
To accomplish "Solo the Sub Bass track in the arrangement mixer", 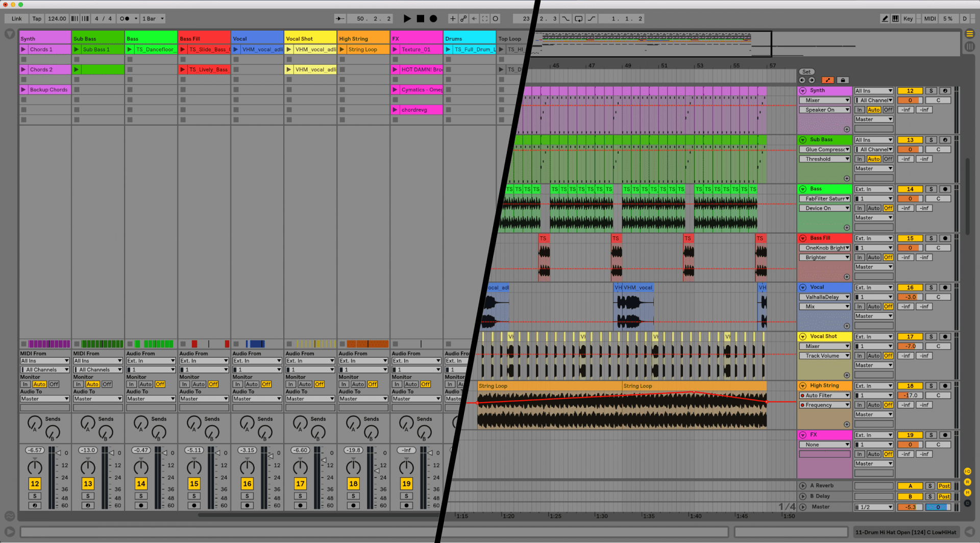I will coord(930,139).
